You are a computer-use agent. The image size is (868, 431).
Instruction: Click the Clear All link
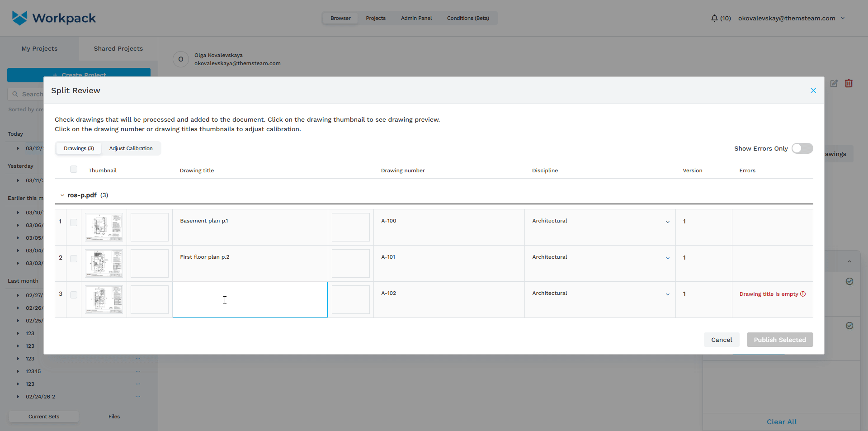coord(781,422)
